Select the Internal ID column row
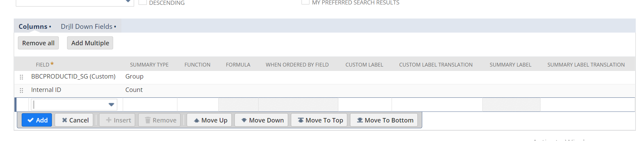The width and height of the screenshot is (644, 141). point(46,90)
